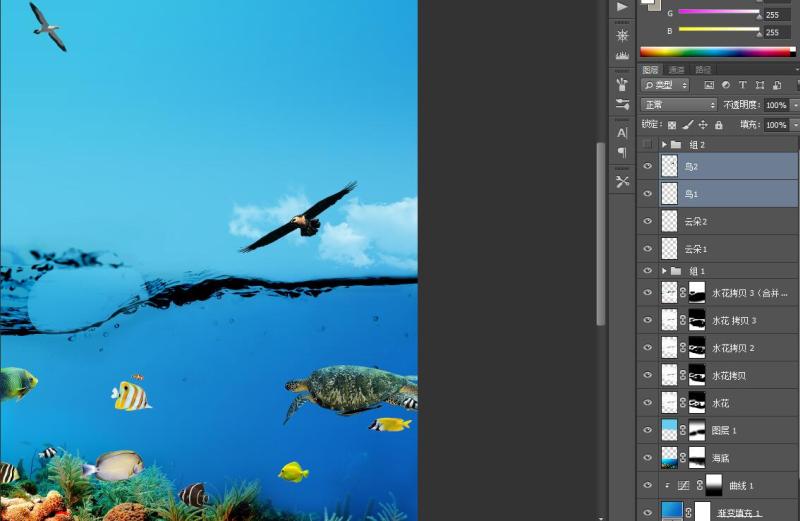Filter layers by adjustment layer icon
This screenshot has height=521, width=800.
coord(726,85)
